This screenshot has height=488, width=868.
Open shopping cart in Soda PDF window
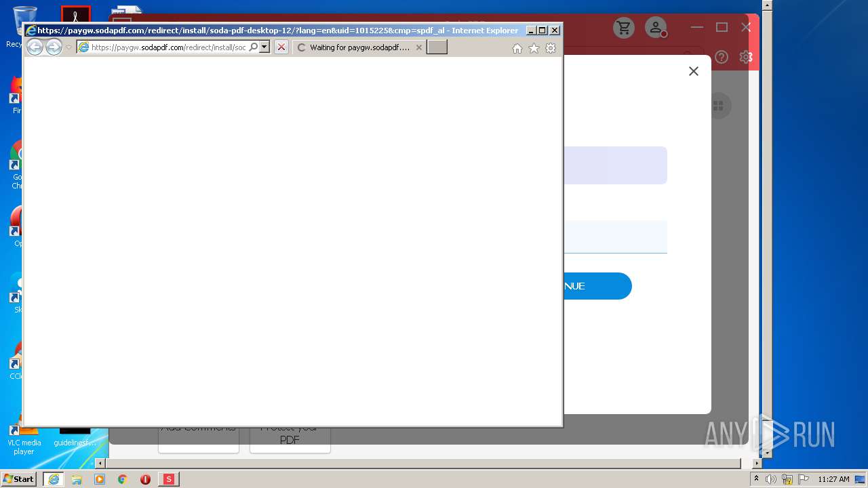tap(624, 28)
